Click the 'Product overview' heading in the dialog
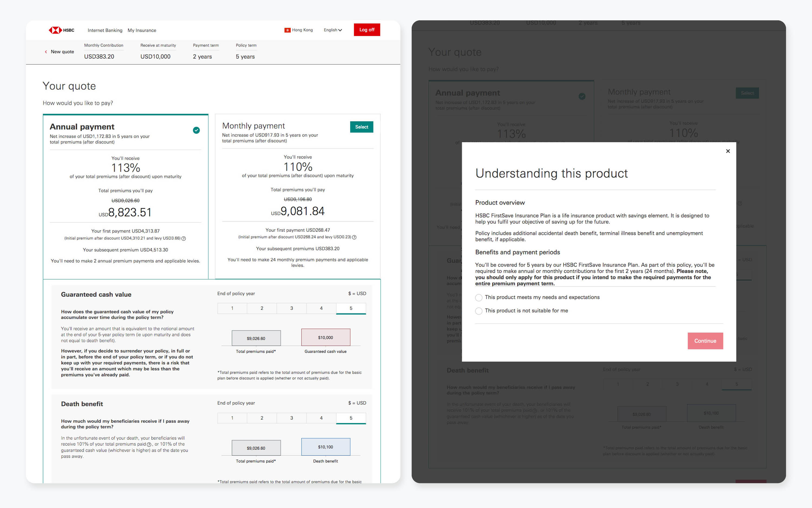The height and width of the screenshot is (508, 812). (500, 203)
